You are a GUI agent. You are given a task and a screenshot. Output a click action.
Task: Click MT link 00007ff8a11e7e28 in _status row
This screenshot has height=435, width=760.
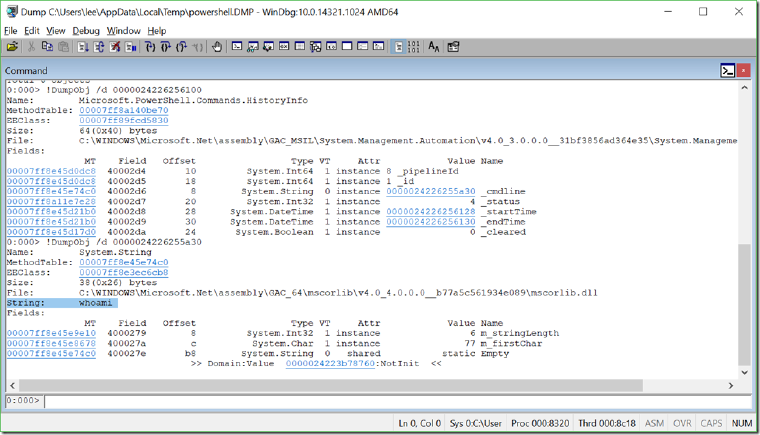51,202
